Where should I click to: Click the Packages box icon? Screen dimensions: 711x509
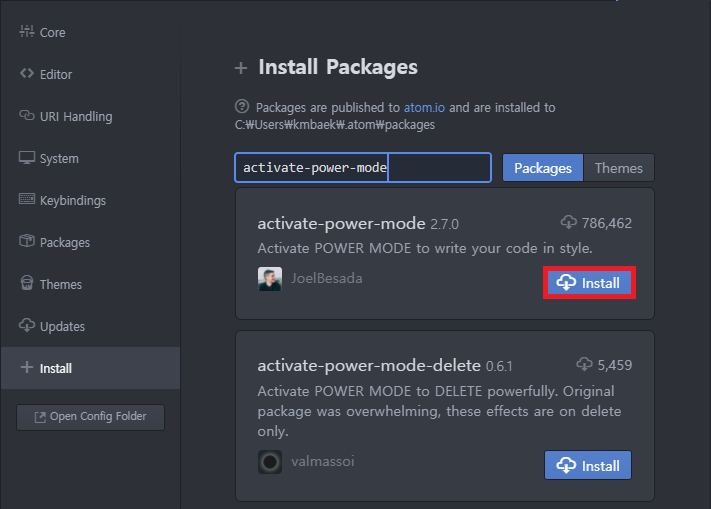[x=27, y=241]
